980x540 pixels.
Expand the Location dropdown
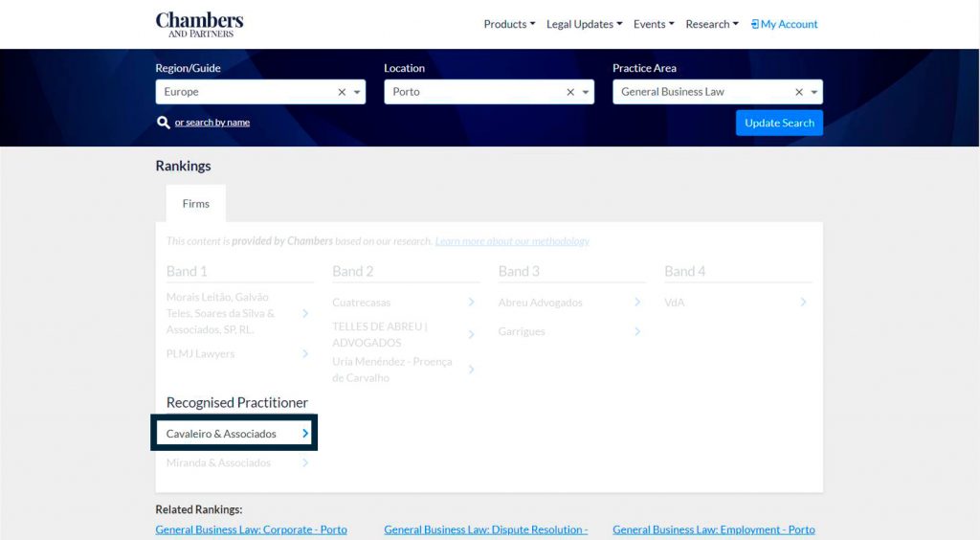click(x=586, y=92)
